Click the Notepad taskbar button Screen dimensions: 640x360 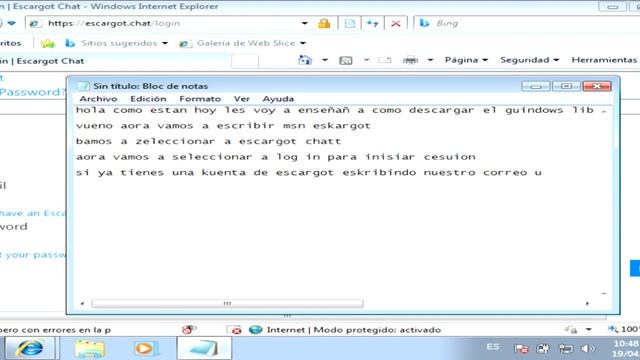(204, 349)
